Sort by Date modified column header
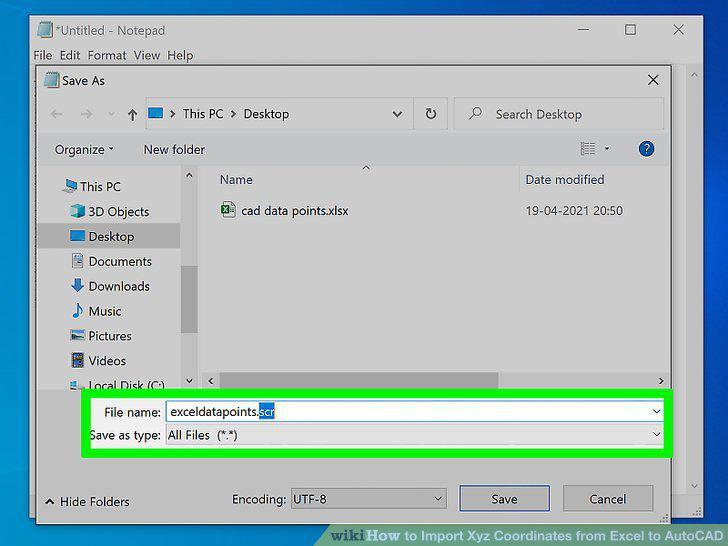The image size is (728, 546). pyautogui.click(x=565, y=179)
